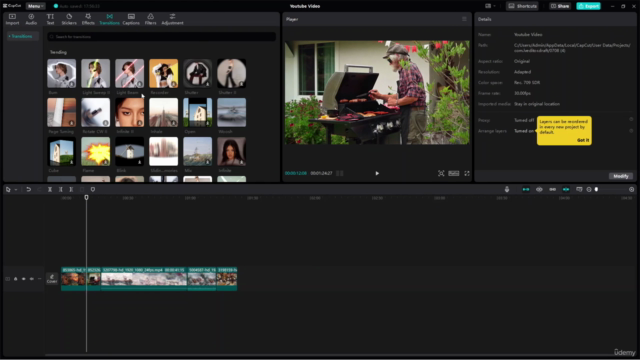Download the Burn transition via its arrow badge
The height and width of the screenshot is (360, 640).
(x=72, y=84)
